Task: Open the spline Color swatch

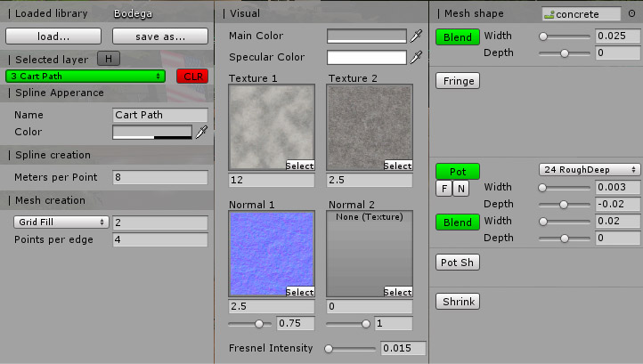Action: tap(152, 132)
